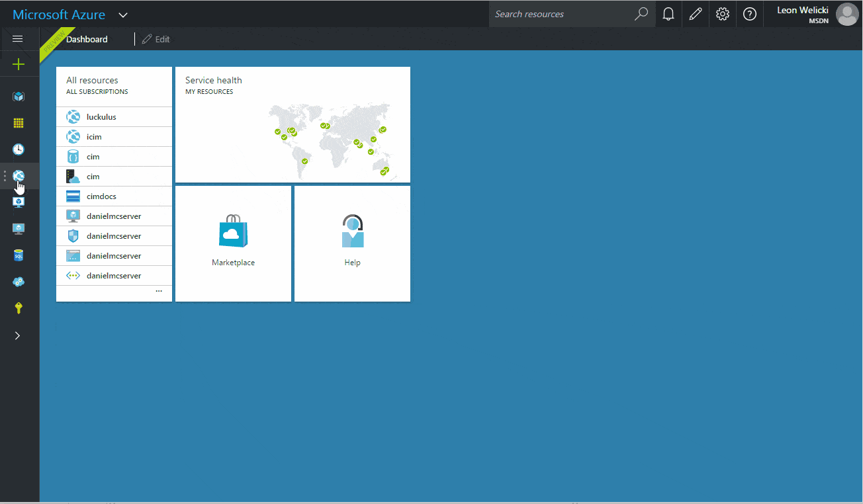Screen dimensions: 863x504
Task: Open Subscriptions yellow key icon
Action: point(19,308)
